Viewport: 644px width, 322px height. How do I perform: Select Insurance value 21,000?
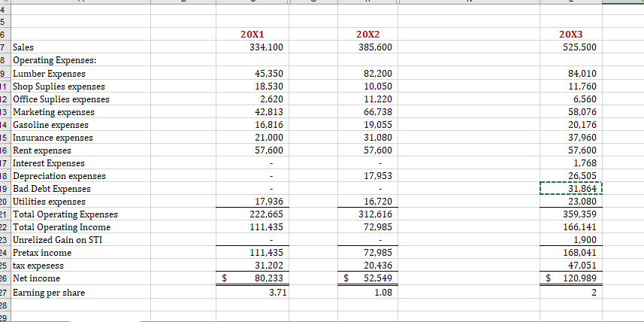click(252, 138)
